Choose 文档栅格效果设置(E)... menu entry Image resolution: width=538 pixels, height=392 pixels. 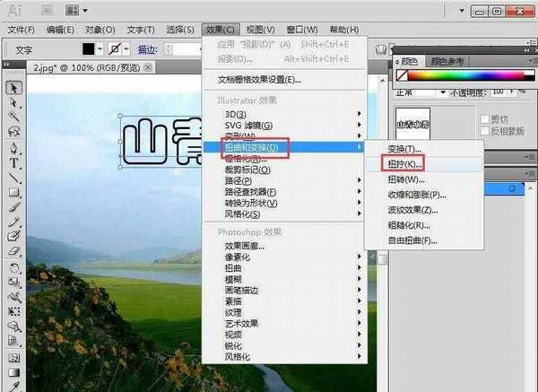point(260,79)
